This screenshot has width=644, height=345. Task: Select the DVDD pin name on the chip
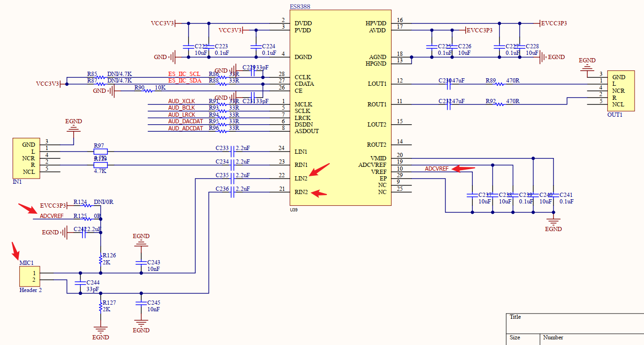coord(303,23)
